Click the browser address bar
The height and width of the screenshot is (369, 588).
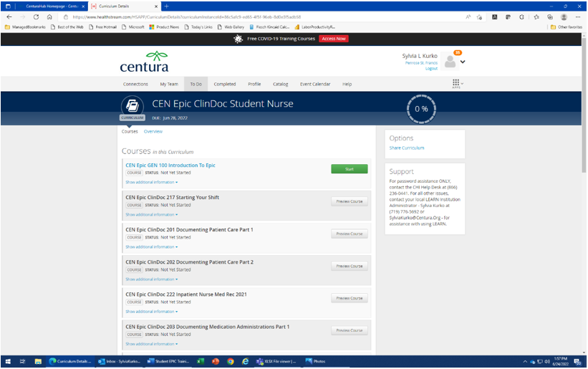point(263,17)
